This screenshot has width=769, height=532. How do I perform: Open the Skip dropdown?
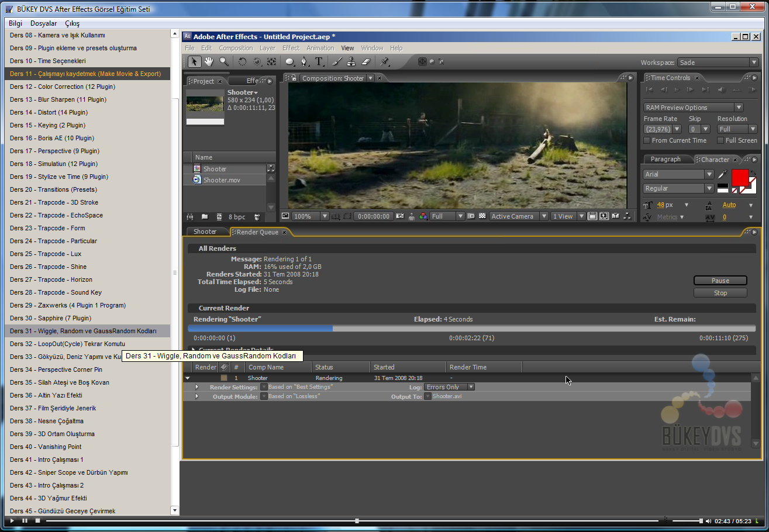(x=699, y=129)
